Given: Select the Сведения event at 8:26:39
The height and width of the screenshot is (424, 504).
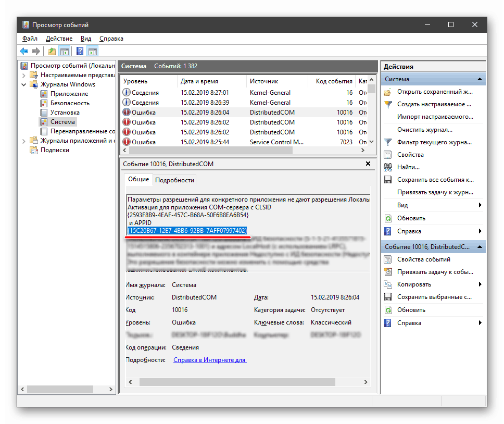Looking at the screenshot, I should coord(244,103).
